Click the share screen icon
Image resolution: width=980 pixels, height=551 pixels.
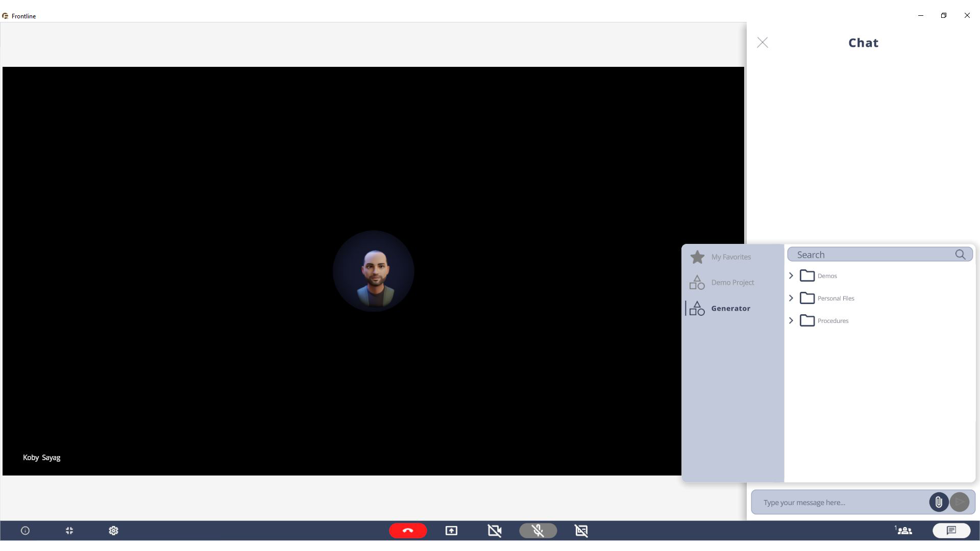451,531
